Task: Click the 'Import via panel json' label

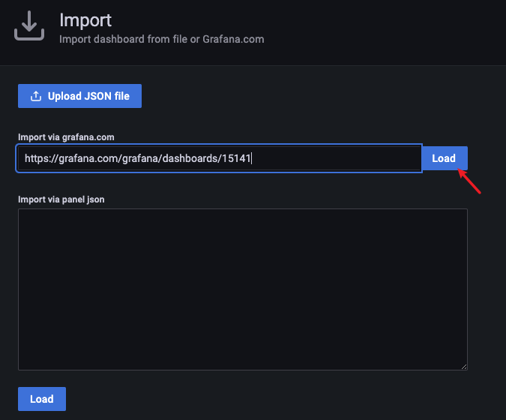Action: pyautogui.click(x=61, y=199)
